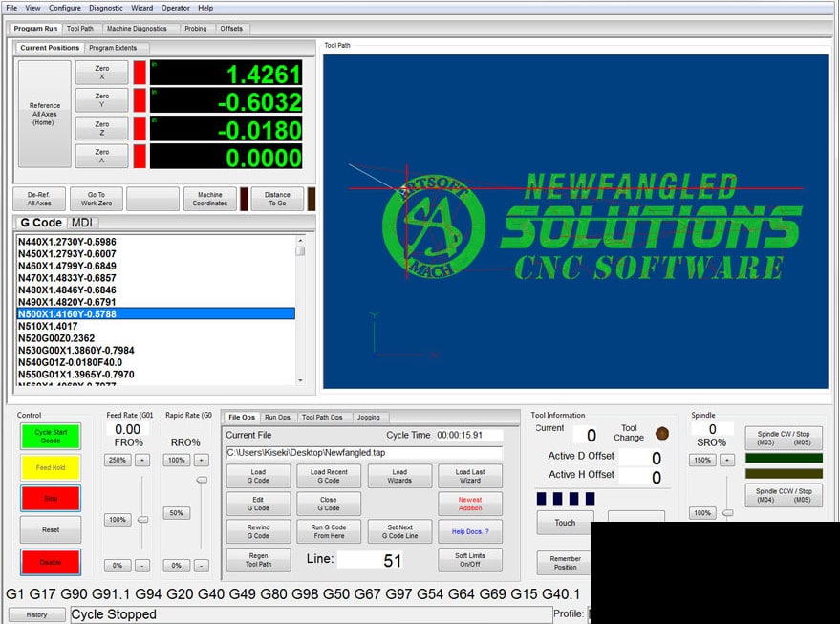Decrease feed rate override with minus button
The image size is (840, 624).
click(142, 566)
